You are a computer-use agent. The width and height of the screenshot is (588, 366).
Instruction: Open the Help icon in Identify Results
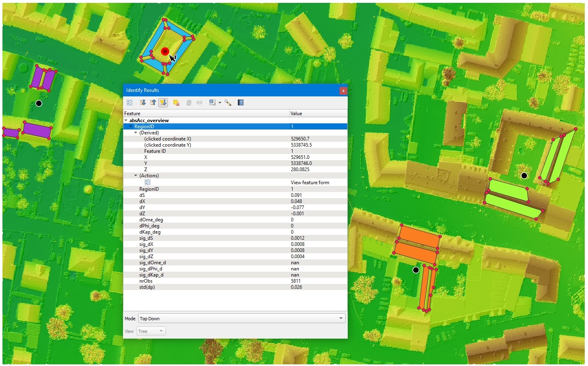click(241, 103)
